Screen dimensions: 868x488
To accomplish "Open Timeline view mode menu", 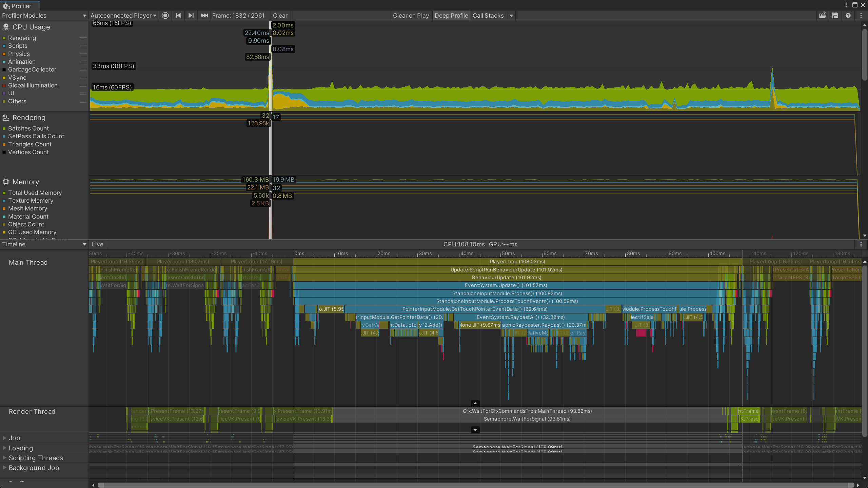I will pyautogui.click(x=44, y=244).
